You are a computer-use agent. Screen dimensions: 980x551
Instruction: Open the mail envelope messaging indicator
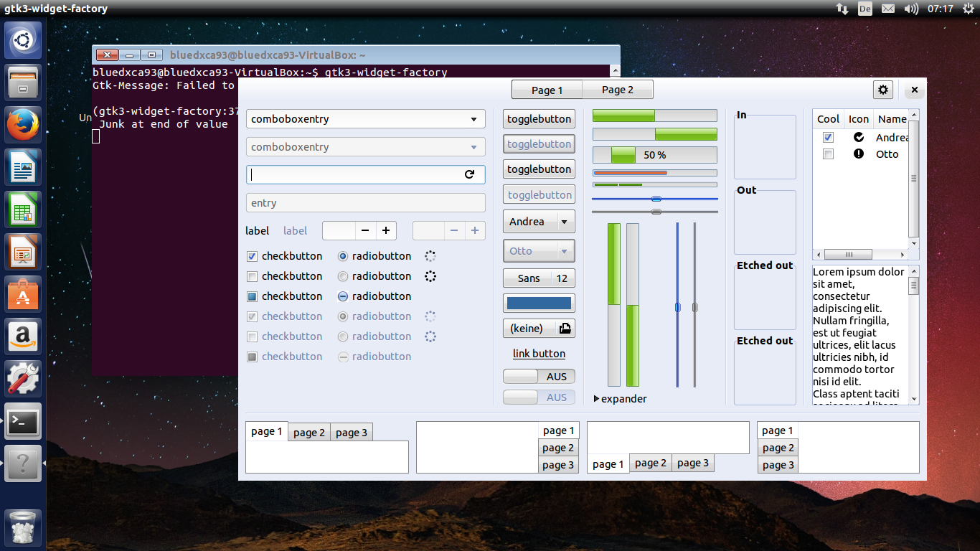(888, 9)
